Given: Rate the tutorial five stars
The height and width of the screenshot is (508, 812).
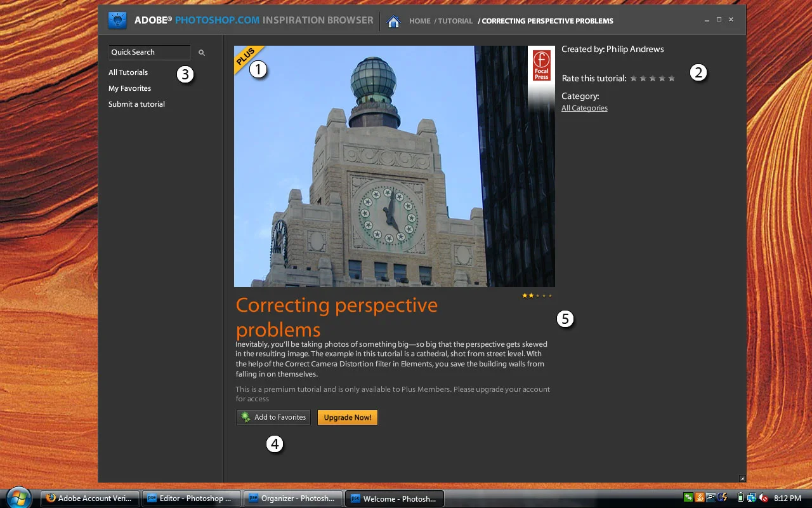Looking at the screenshot, I should click(671, 79).
